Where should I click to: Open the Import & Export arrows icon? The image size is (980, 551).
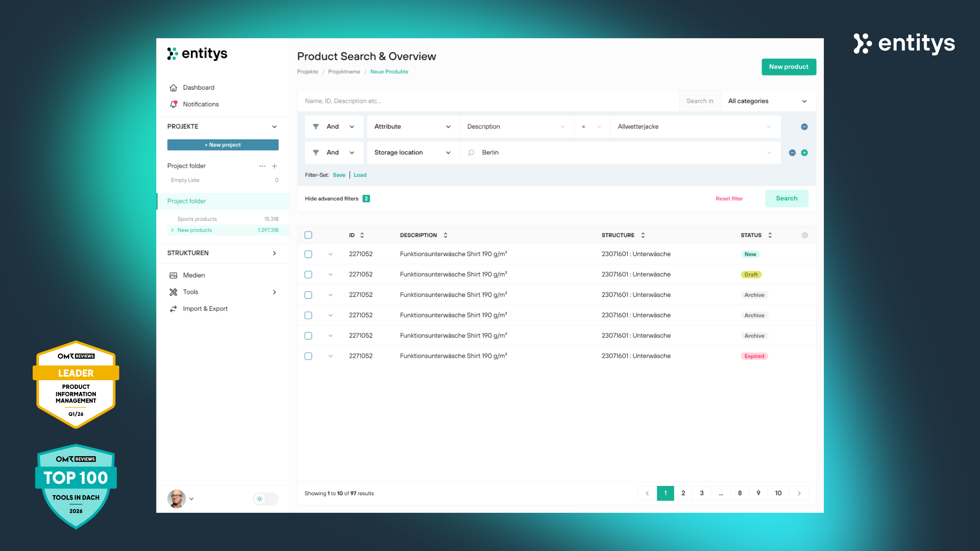173,309
